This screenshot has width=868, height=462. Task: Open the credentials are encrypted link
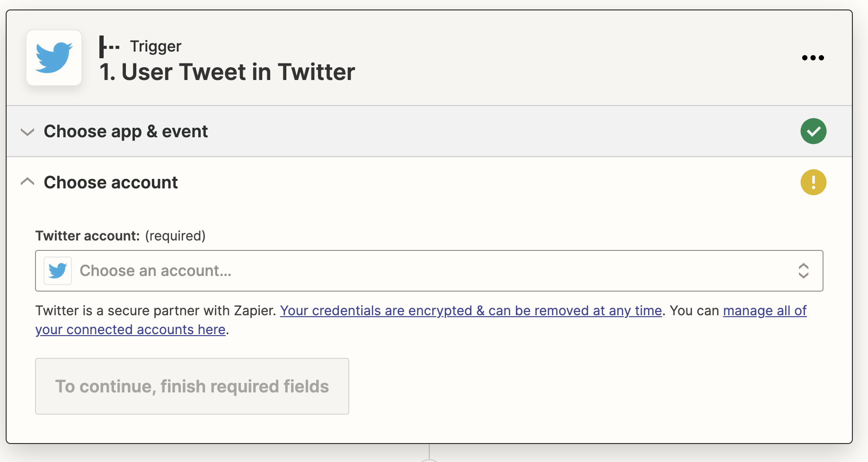tap(471, 311)
